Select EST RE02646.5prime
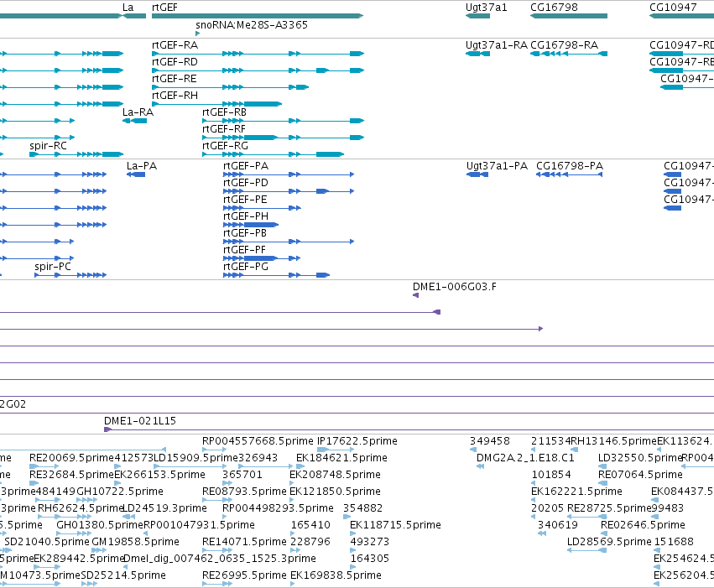Screen dimensions: 714x588 coord(643,525)
